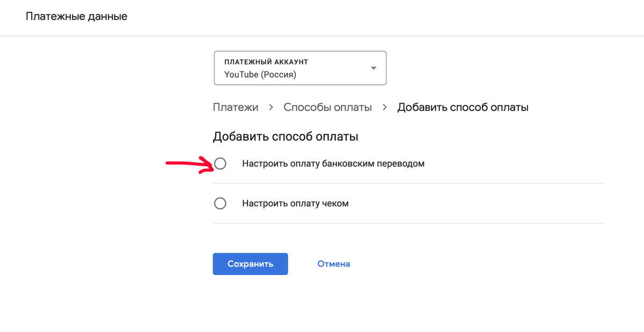Click the divider below the check payment option

click(408, 223)
